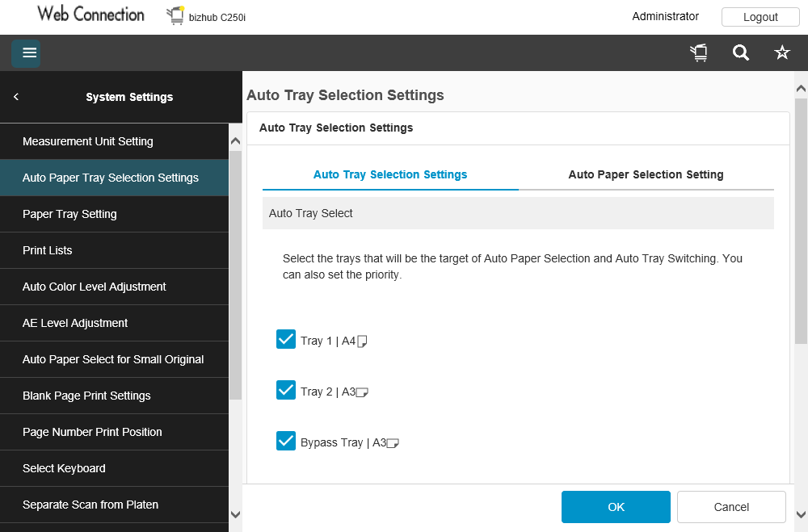This screenshot has height=532, width=808.
Task: Open the hamburger main menu
Action: [x=26, y=53]
